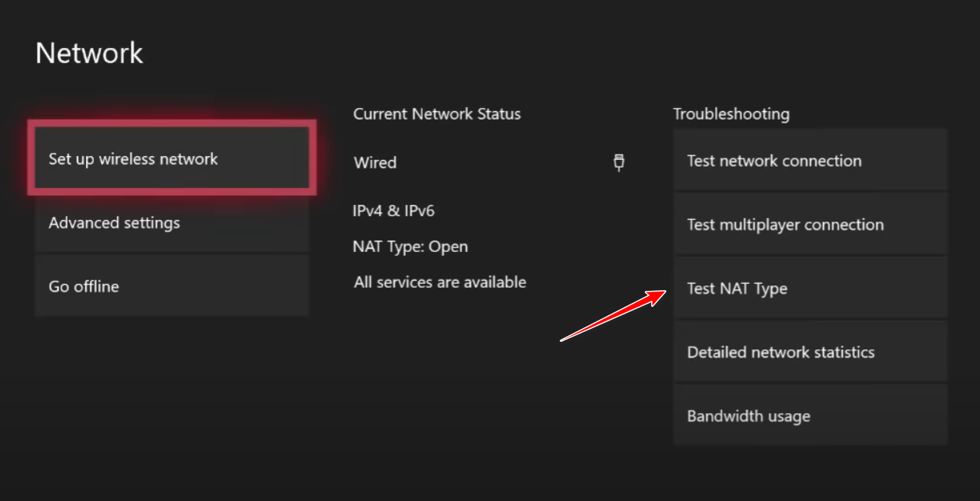This screenshot has width=980, height=501.
Task: Click the Wired connection label
Action: (375, 163)
